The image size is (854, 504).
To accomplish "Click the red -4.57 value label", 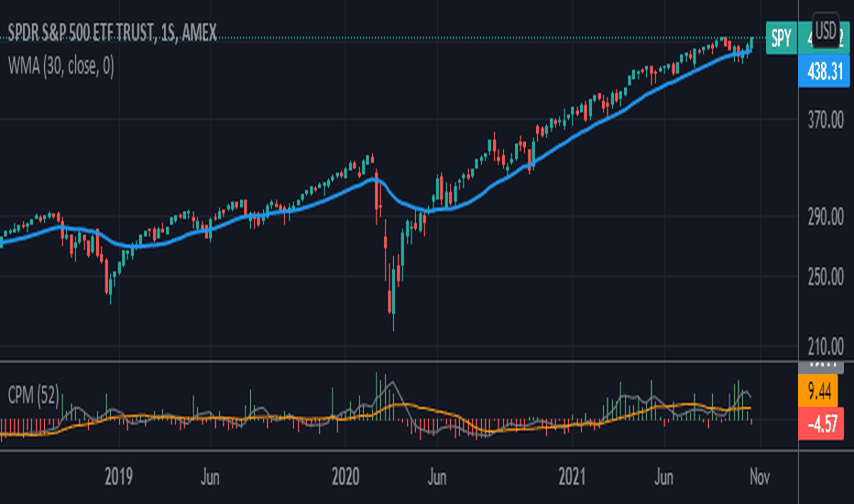I will [821, 423].
